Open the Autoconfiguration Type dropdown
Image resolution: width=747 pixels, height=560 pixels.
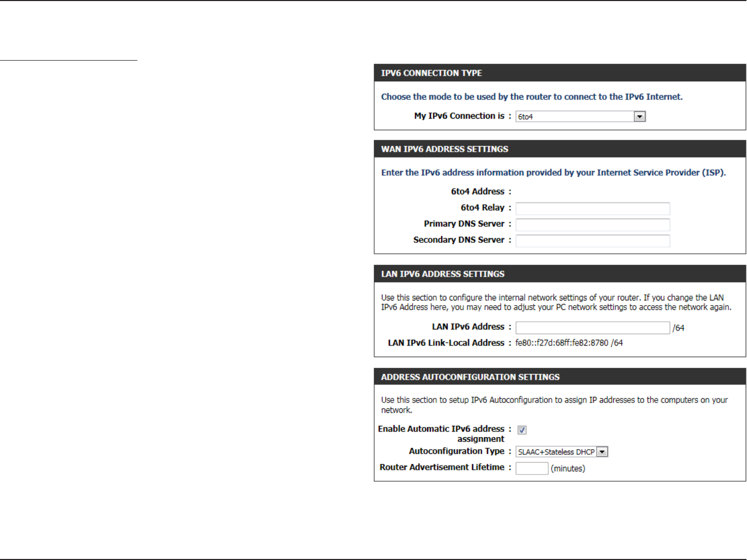click(562, 452)
